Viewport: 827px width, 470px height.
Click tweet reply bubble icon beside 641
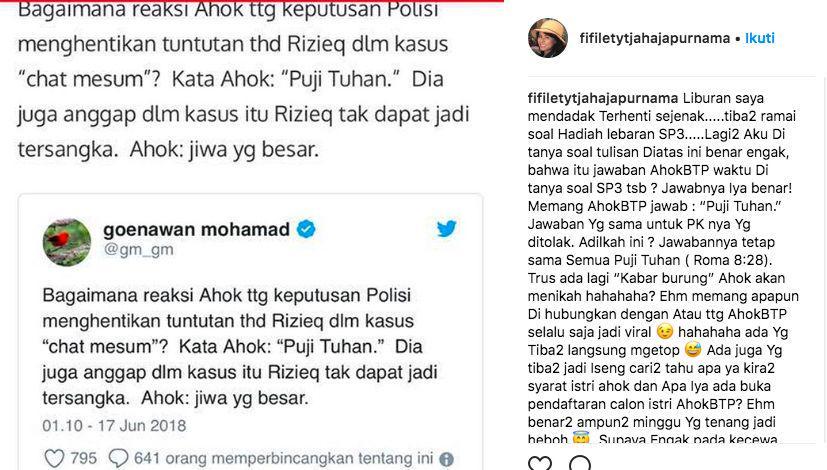118,458
